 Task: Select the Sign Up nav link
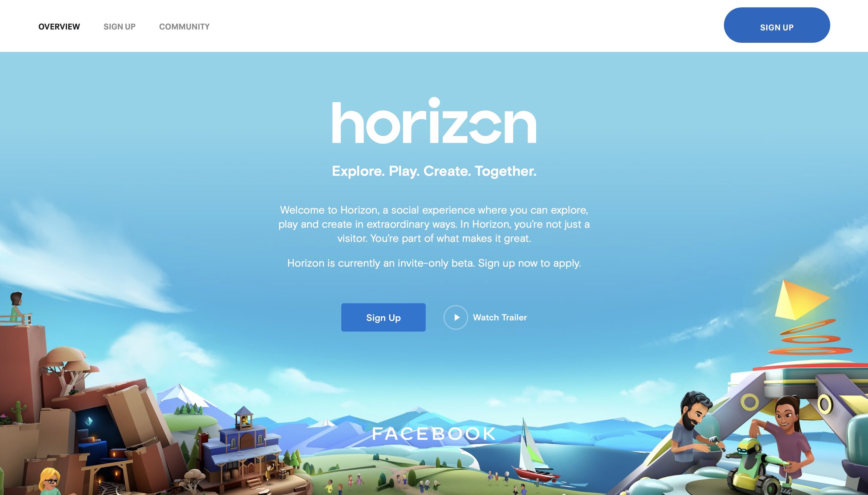[x=119, y=27]
